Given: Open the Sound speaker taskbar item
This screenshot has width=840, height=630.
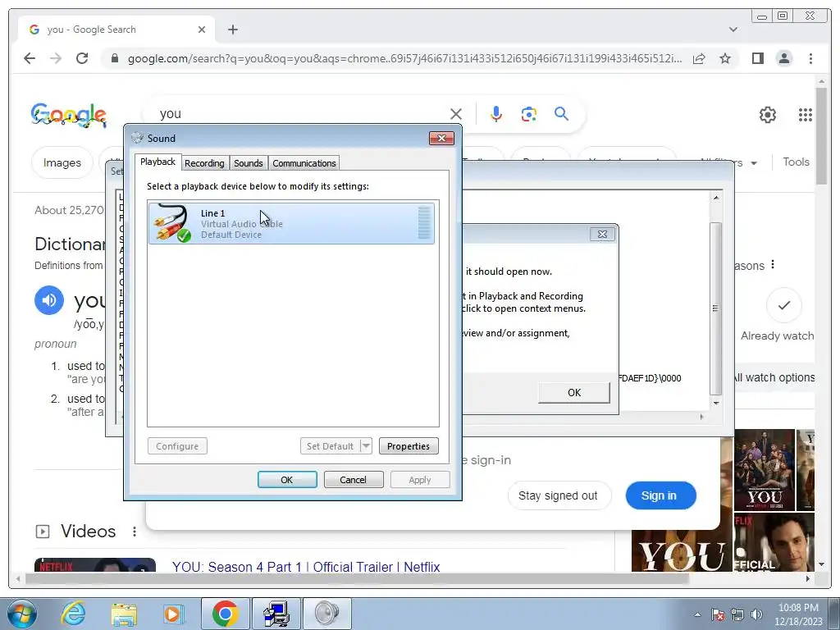Looking at the screenshot, I should pyautogui.click(x=326, y=614).
